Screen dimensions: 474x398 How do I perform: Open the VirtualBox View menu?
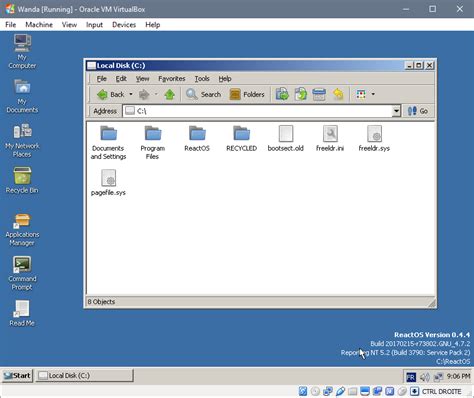point(69,25)
